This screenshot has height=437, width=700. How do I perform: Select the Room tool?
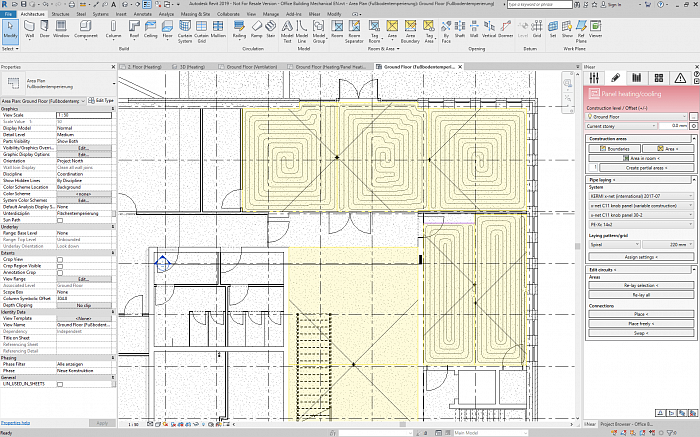tap(337, 29)
